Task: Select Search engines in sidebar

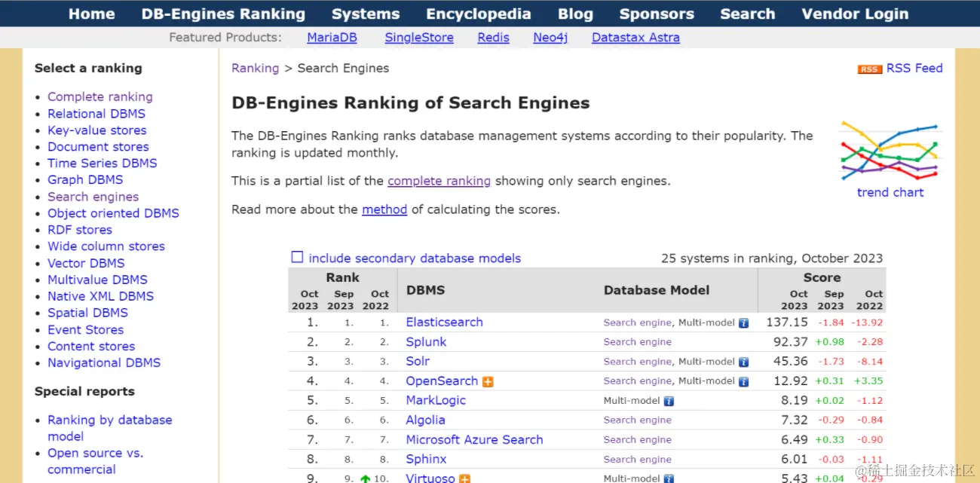Action: pos(93,197)
